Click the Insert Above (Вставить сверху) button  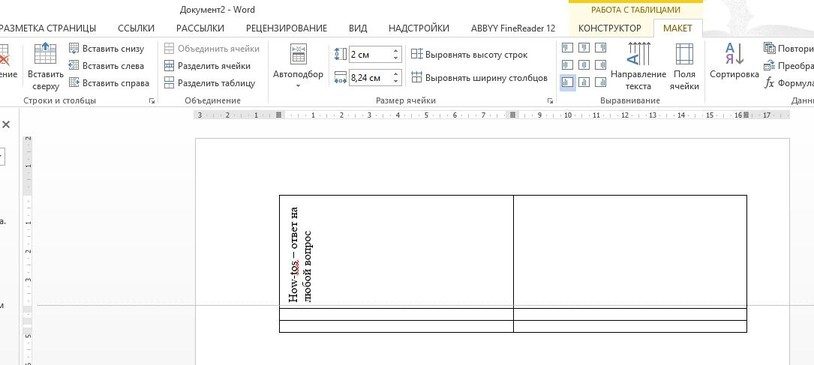(46, 66)
